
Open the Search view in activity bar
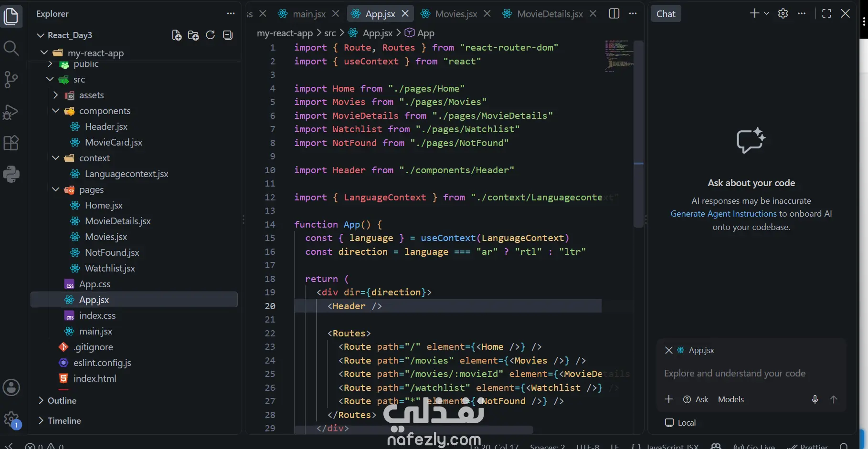11,48
